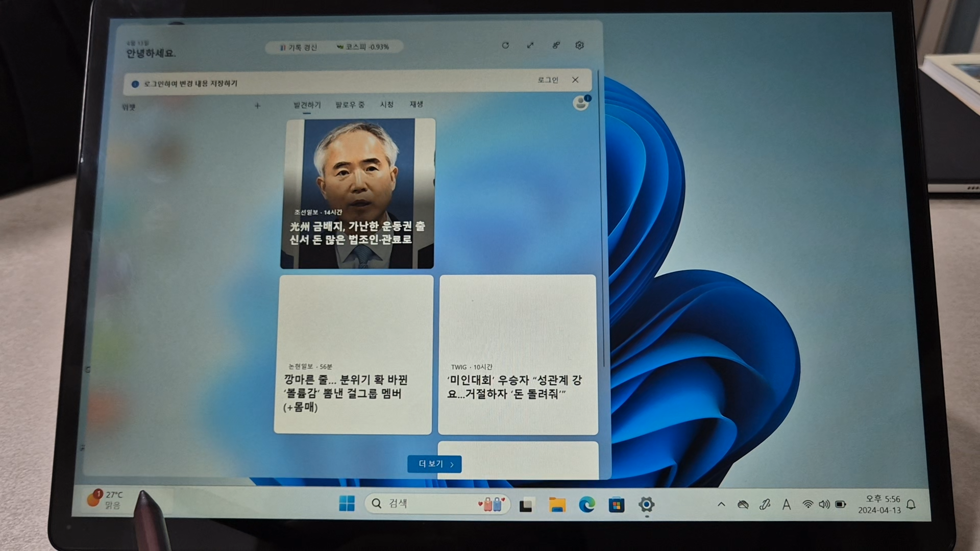Expand feed with 더 보기 button
This screenshot has height=551, width=980.
[x=434, y=464]
